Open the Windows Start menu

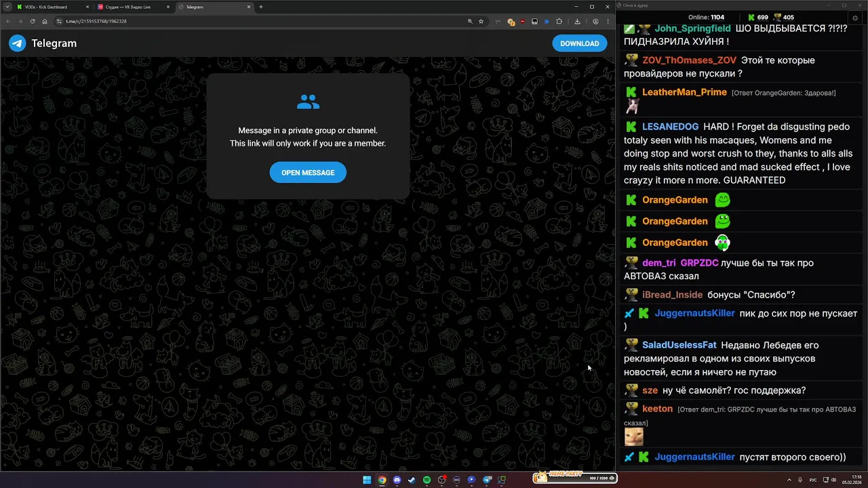tap(367, 480)
